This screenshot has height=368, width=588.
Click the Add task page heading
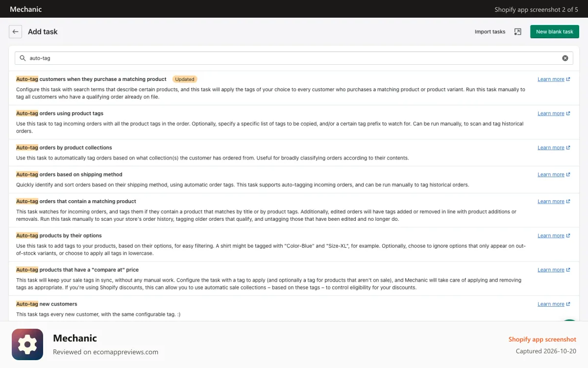pos(43,31)
